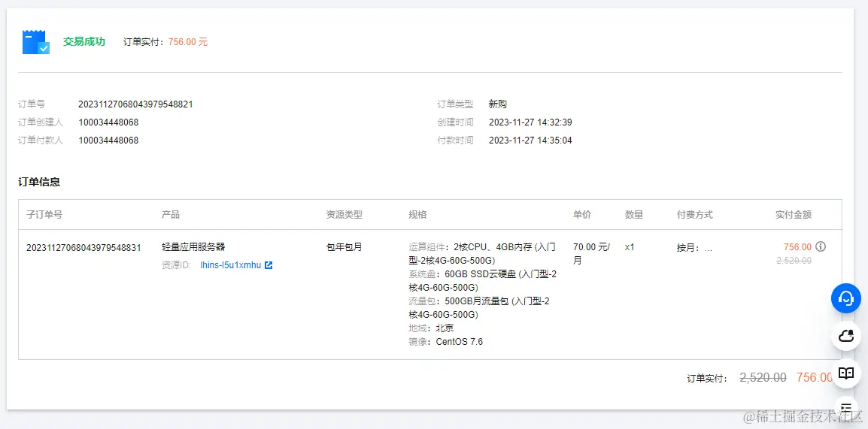Click the 2核CPU、4GB内存 spec line
The height and width of the screenshot is (429, 868).
(x=481, y=253)
